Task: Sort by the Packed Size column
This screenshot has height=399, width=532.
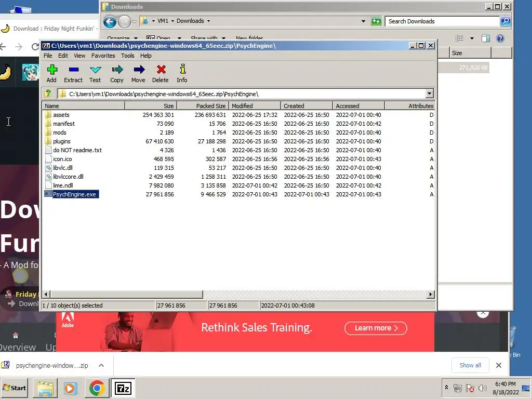Action: click(203, 106)
